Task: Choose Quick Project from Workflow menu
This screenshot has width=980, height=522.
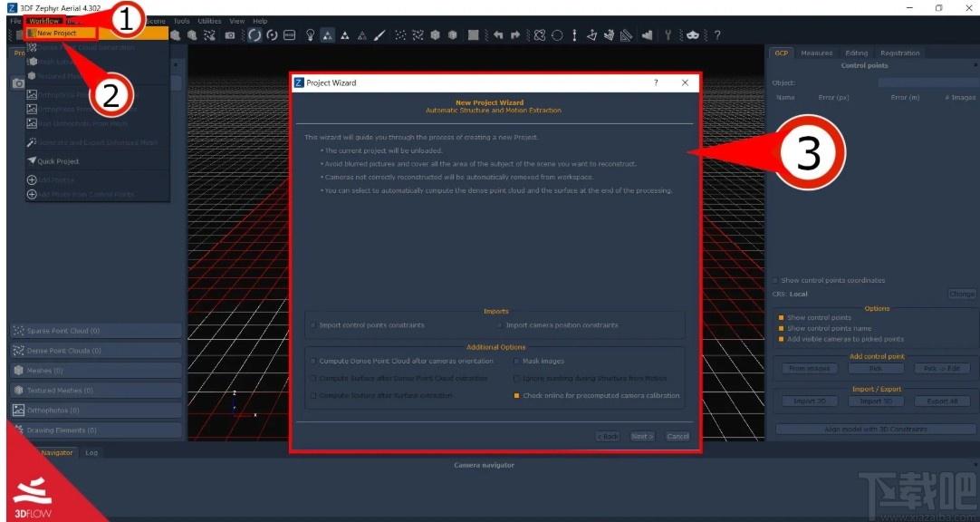Action: tap(57, 161)
